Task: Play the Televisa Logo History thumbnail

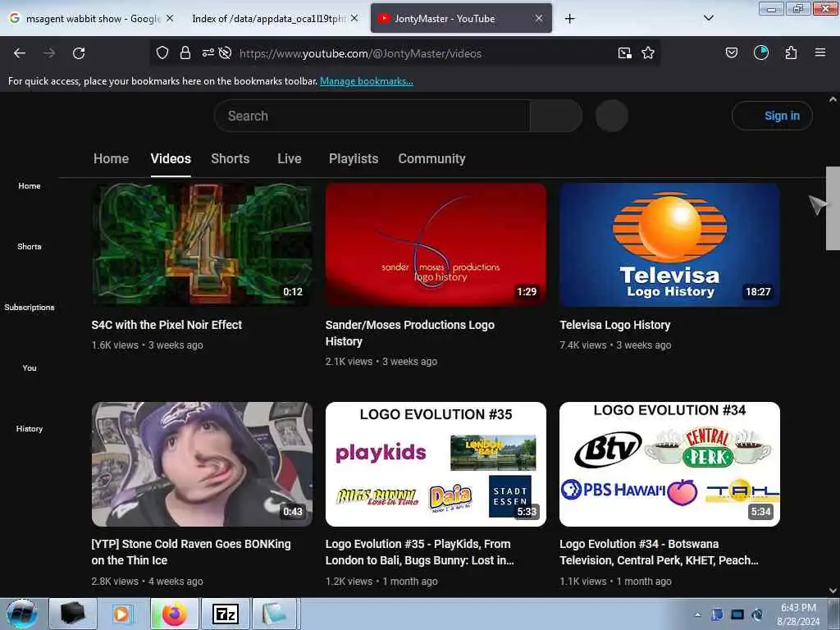Action: [669, 244]
